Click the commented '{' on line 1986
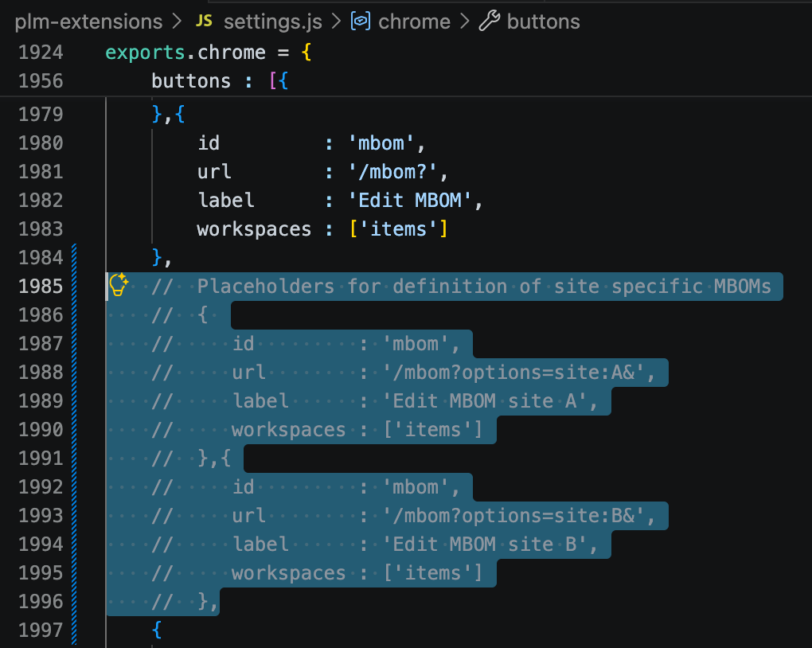 coord(202,315)
